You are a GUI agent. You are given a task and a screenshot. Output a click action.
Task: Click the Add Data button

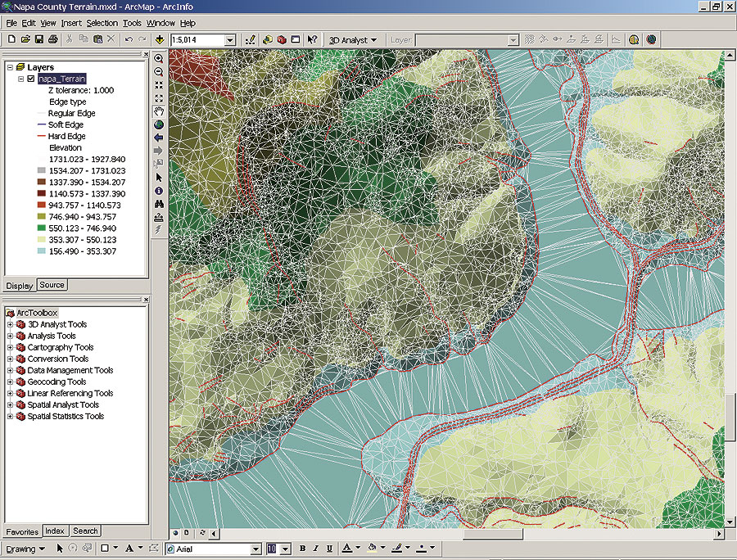click(160, 39)
